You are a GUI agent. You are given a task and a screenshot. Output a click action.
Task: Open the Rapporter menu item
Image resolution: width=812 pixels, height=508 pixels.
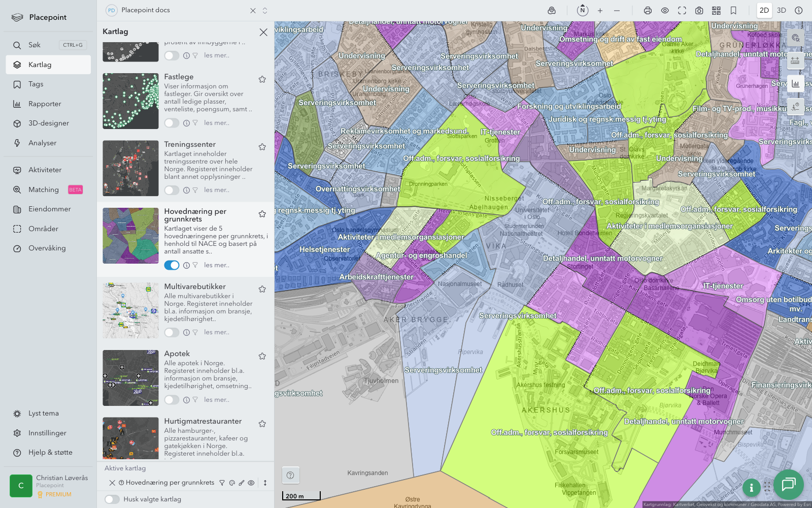click(45, 104)
